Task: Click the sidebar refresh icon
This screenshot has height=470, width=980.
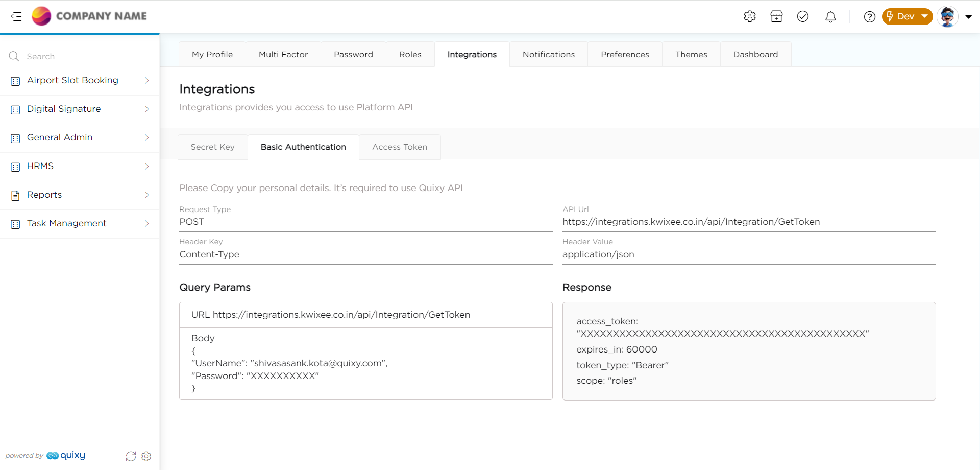Action: [x=131, y=456]
